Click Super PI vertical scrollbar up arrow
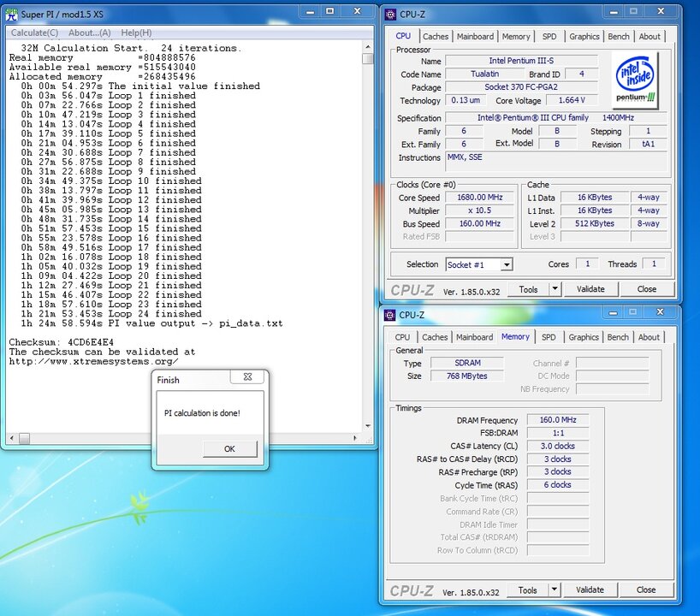Image resolution: width=700 pixels, height=616 pixels. pos(368,47)
